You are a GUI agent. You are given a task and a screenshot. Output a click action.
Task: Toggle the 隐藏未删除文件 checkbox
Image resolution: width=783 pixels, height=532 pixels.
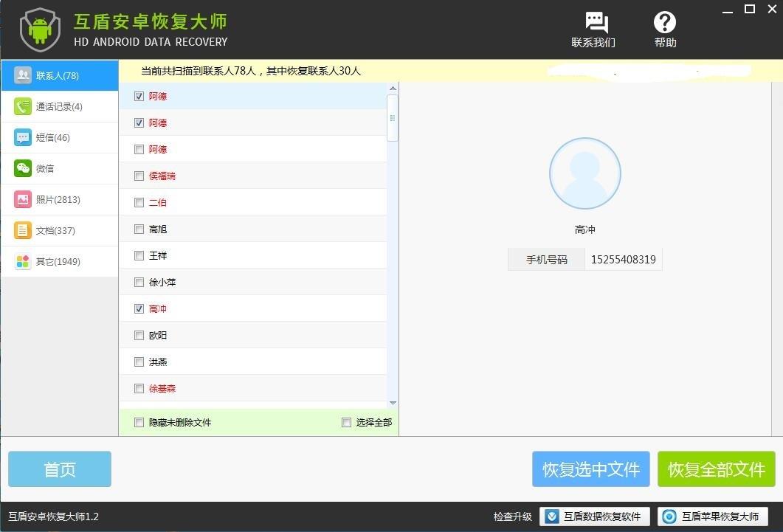tap(139, 422)
